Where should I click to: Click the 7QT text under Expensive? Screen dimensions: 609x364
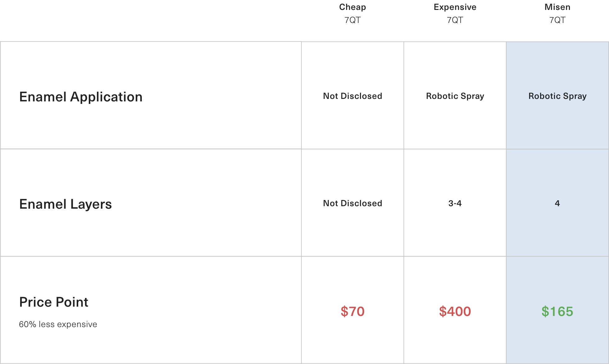coord(455,20)
